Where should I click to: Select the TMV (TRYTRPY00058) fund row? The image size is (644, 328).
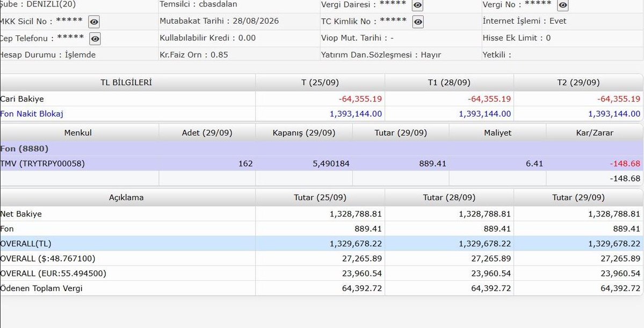[321, 164]
